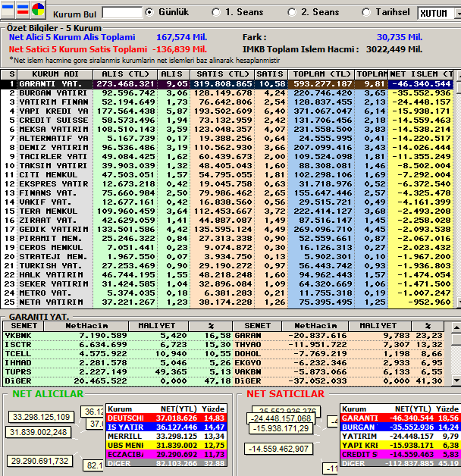The height and width of the screenshot is (476, 461).
Task: Open the four-color pie chart icon
Action: click(x=38, y=9)
